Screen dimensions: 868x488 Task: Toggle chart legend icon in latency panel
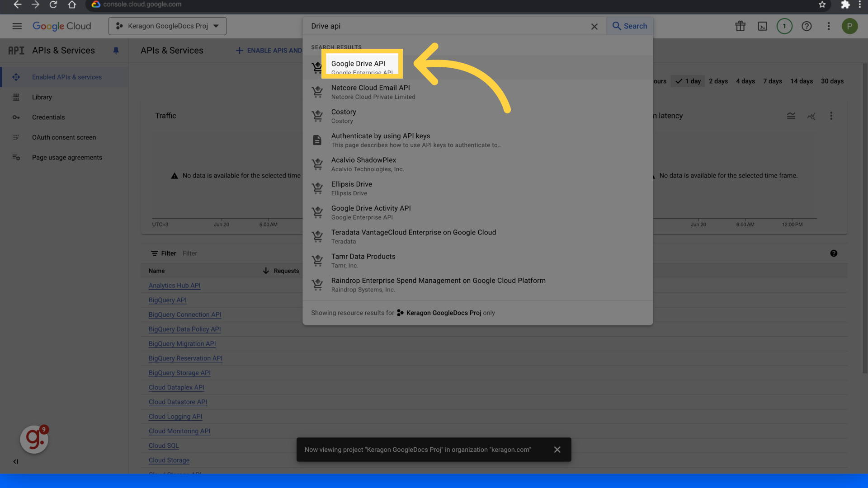click(791, 116)
